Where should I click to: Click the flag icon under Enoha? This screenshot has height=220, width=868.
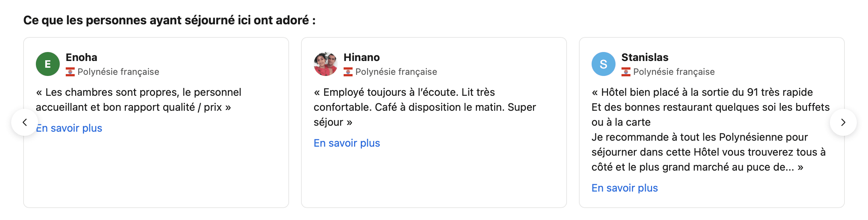(x=70, y=72)
